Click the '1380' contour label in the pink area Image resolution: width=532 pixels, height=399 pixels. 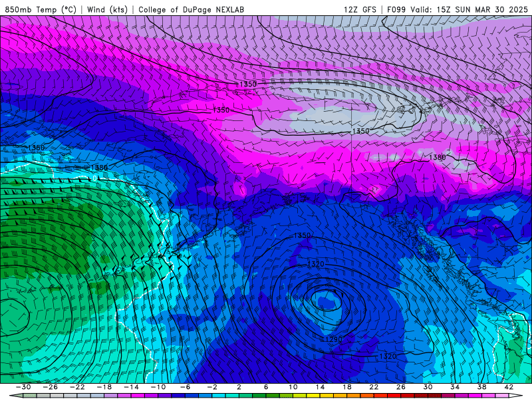point(438,157)
